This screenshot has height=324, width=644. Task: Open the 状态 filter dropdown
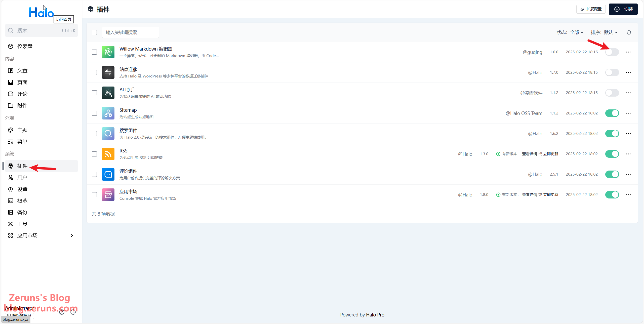(x=570, y=32)
